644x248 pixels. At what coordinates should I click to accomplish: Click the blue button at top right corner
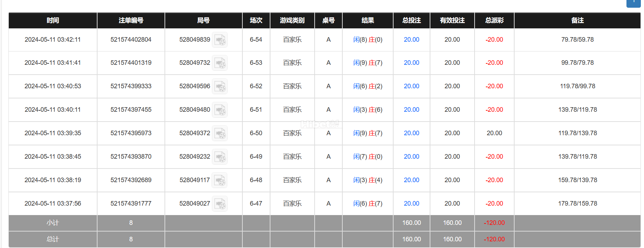[633, 3]
